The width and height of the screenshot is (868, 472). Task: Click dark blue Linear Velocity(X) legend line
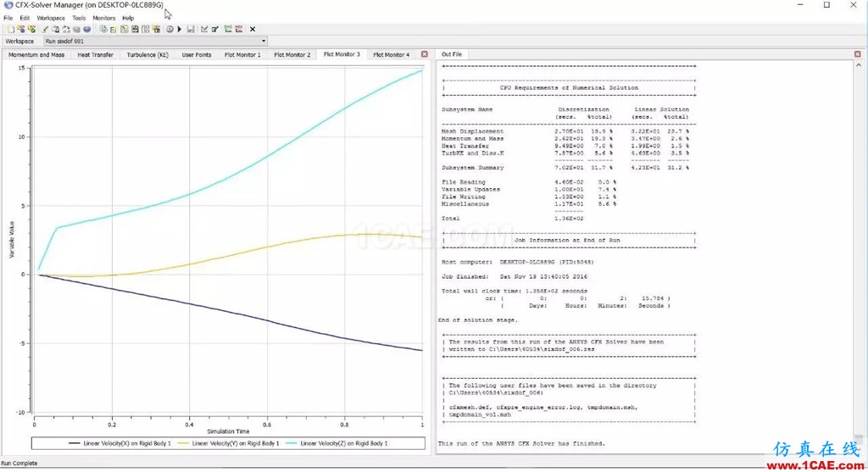75,443
